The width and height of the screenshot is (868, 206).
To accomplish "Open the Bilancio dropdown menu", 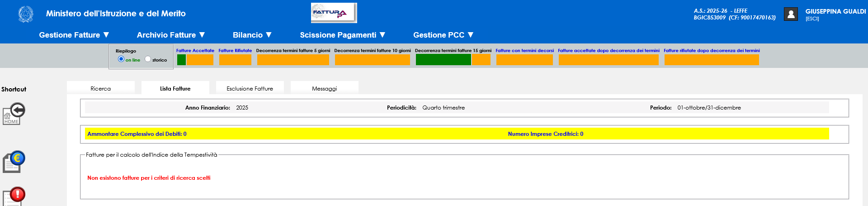I will tap(252, 35).
